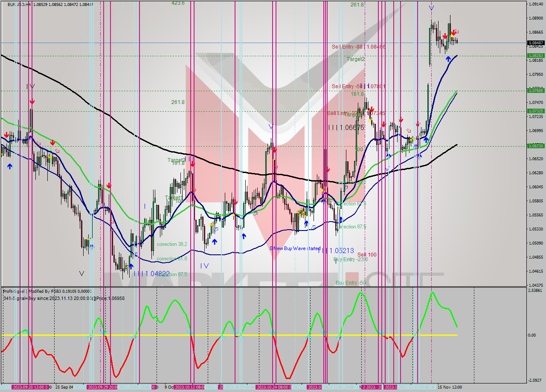This screenshot has height=392, width=546.
Task: Click the 'correction 38.2' label
Action: tap(172, 245)
